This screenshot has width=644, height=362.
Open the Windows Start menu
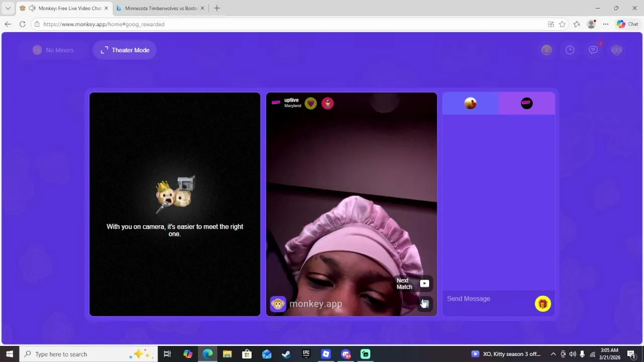tap(10, 354)
